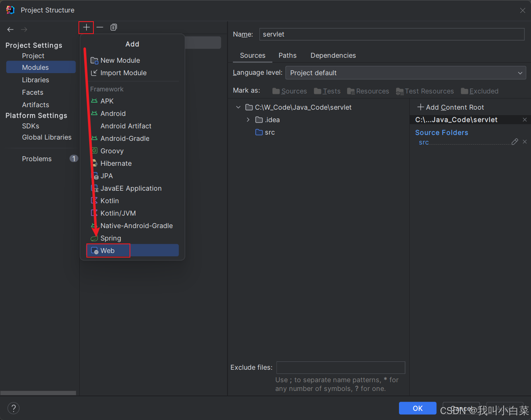Collapse C:\W_Code\Java_Code\servlet tree node
This screenshot has width=531, height=420.
click(x=238, y=107)
